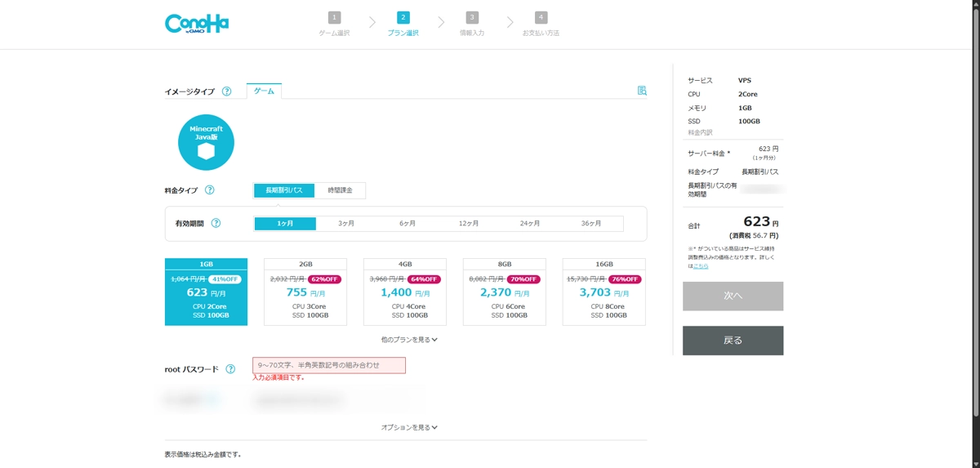The height and width of the screenshot is (468, 980).
Task: Switch pricing to 時間課金
Action: pos(340,190)
